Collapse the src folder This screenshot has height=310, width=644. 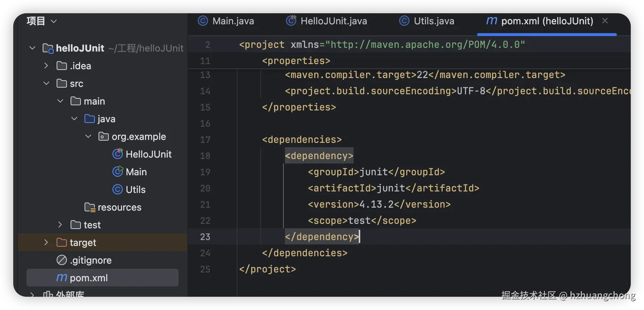point(46,84)
